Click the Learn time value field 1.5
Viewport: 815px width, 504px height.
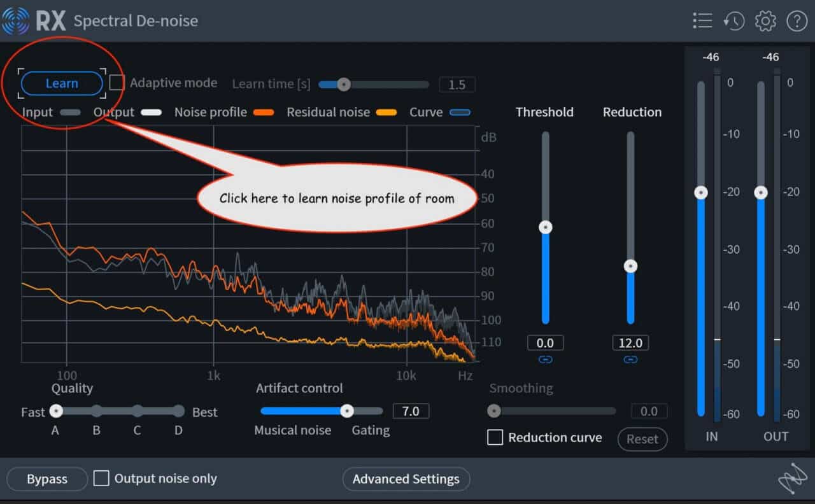click(457, 85)
